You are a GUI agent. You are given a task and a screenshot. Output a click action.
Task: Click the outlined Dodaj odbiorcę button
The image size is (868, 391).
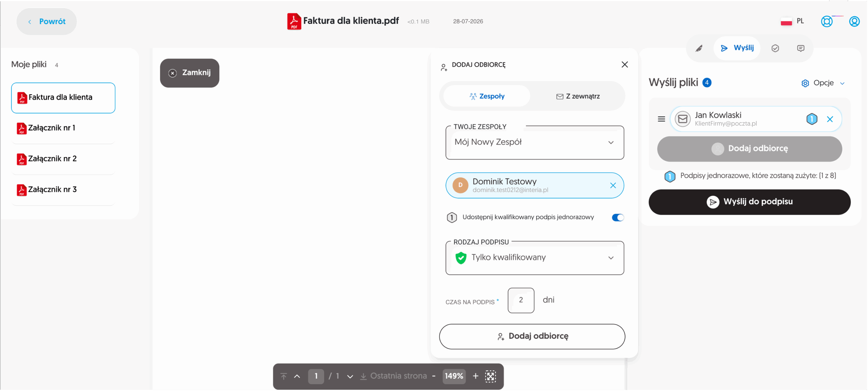pos(532,336)
